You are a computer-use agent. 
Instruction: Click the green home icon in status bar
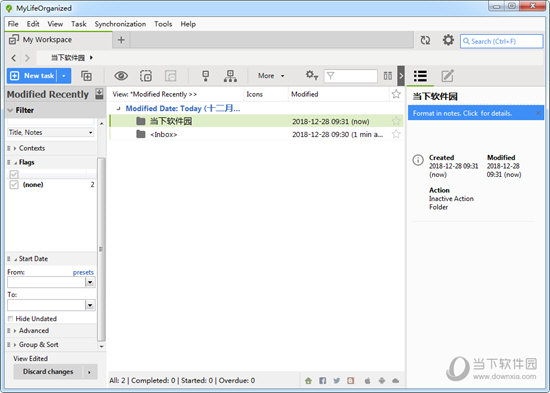click(x=308, y=380)
